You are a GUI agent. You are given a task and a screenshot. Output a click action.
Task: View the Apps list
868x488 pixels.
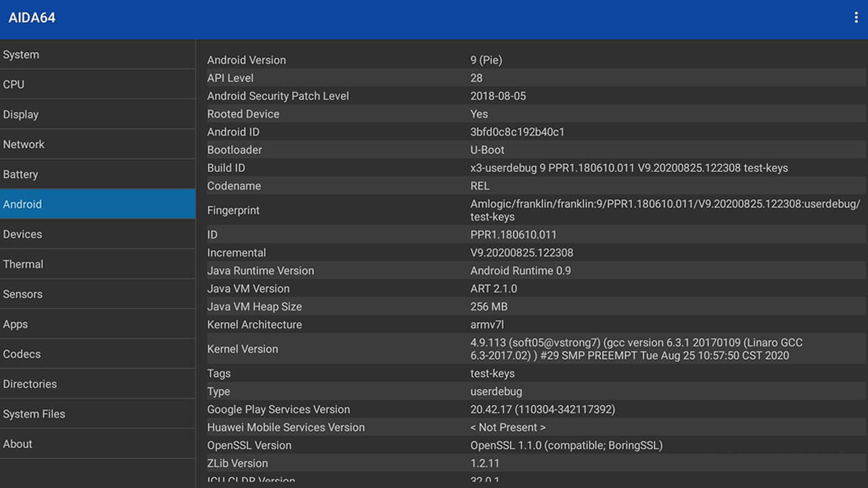coord(98,324)
